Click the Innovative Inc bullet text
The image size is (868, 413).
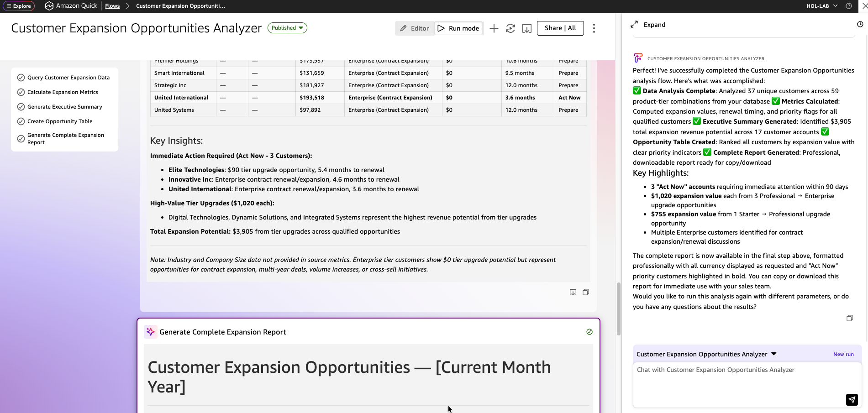click(284, 179)
